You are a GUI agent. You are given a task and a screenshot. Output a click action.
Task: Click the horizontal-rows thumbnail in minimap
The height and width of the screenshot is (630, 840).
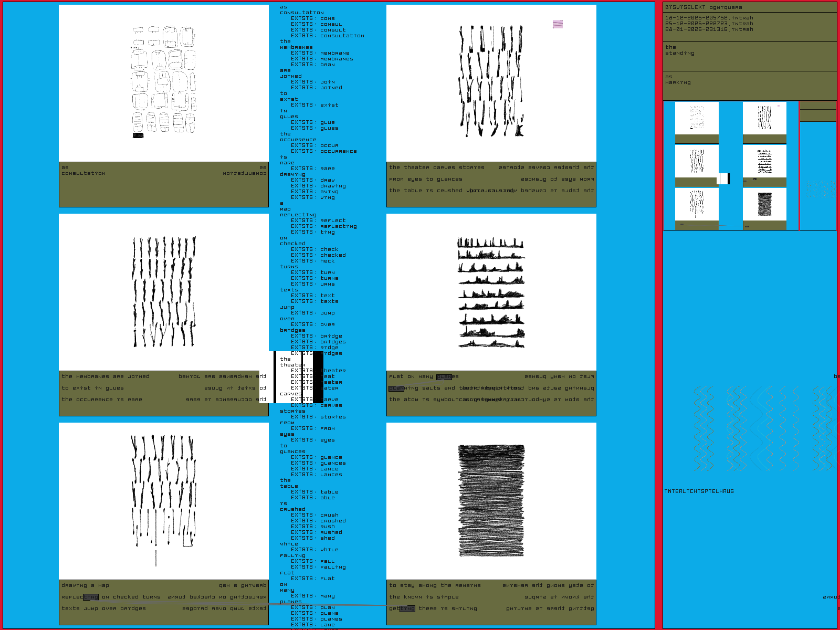[764, 161]
